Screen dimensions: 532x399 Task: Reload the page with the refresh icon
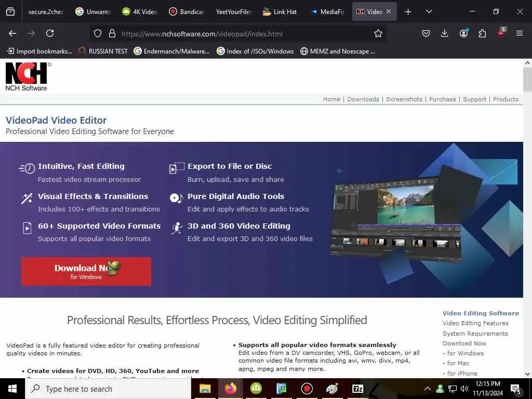coord(50,33)
